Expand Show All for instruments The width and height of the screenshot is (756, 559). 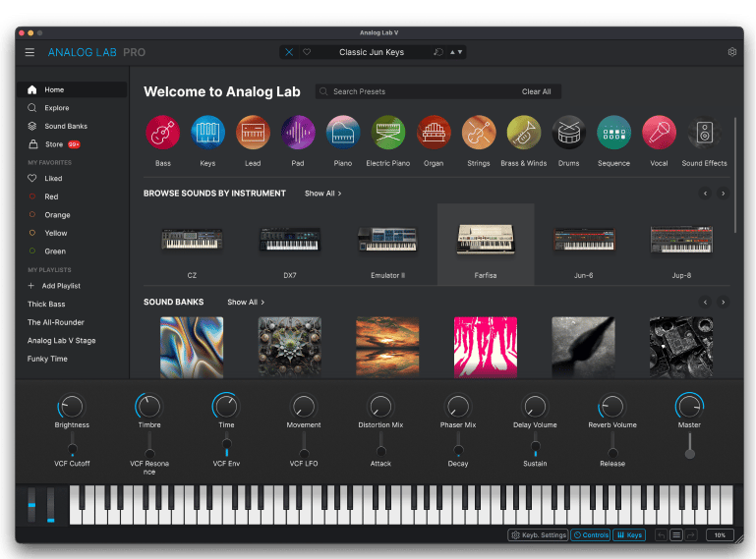click(x=322, y=194)
